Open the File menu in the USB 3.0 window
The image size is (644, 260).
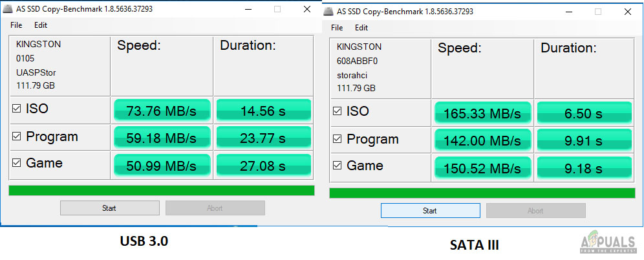[x=16, y=25]
